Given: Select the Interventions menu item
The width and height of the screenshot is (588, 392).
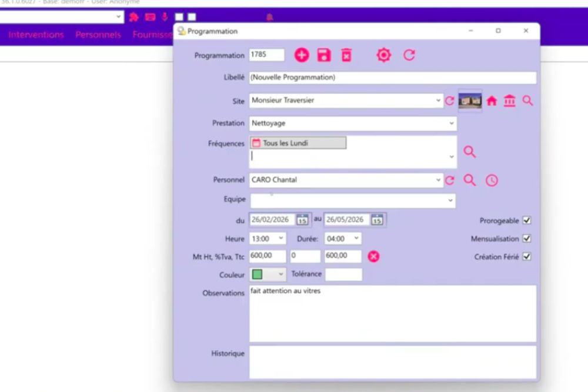Looking at the screenshot, I should pos(36,35).
